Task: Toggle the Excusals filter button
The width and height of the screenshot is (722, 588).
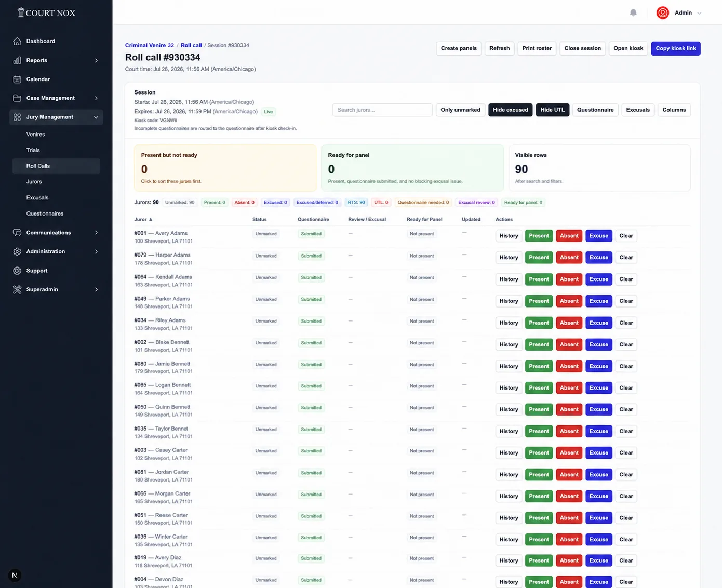Action: [638, 110]
